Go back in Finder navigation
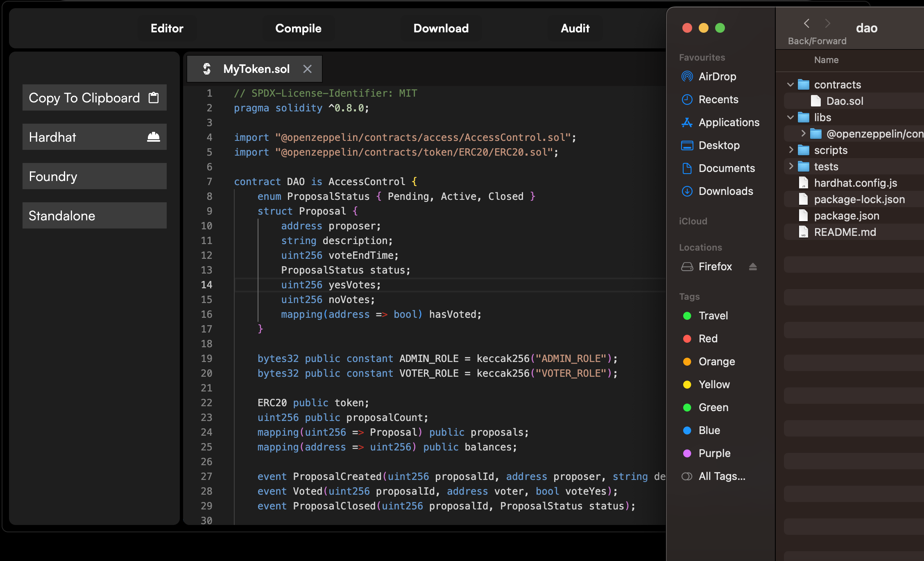This screenshot has height=561, width=924. (806, 24)
